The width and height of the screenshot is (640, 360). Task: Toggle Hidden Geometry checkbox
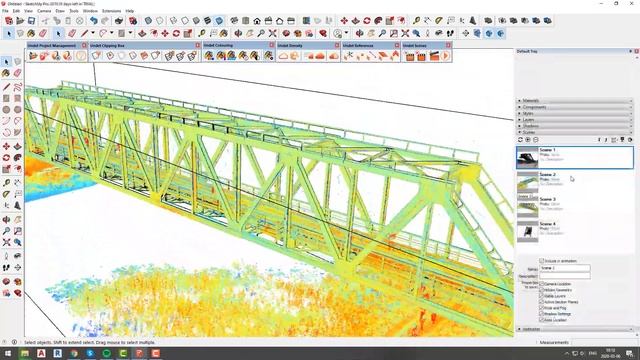pyautogui.click(x=542, y=290)
